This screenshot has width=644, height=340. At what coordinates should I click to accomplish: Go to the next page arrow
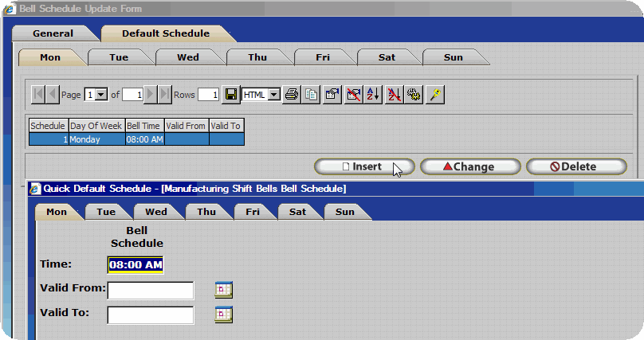coord(151,95)
